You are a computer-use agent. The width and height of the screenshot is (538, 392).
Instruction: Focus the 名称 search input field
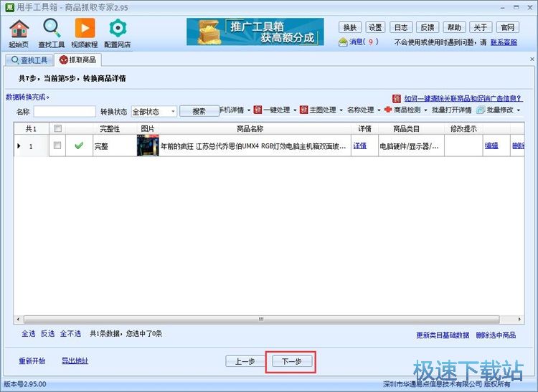(x=65, y=111)
